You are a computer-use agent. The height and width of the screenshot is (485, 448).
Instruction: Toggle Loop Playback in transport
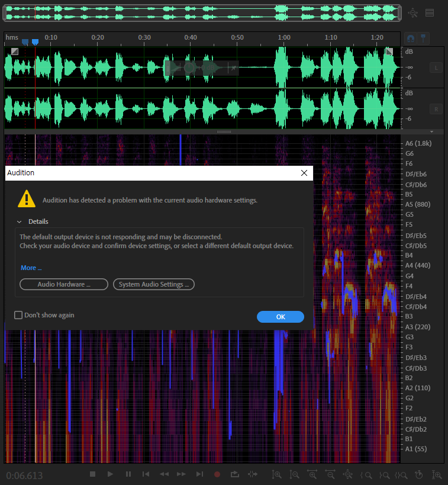tap(235, 474)
